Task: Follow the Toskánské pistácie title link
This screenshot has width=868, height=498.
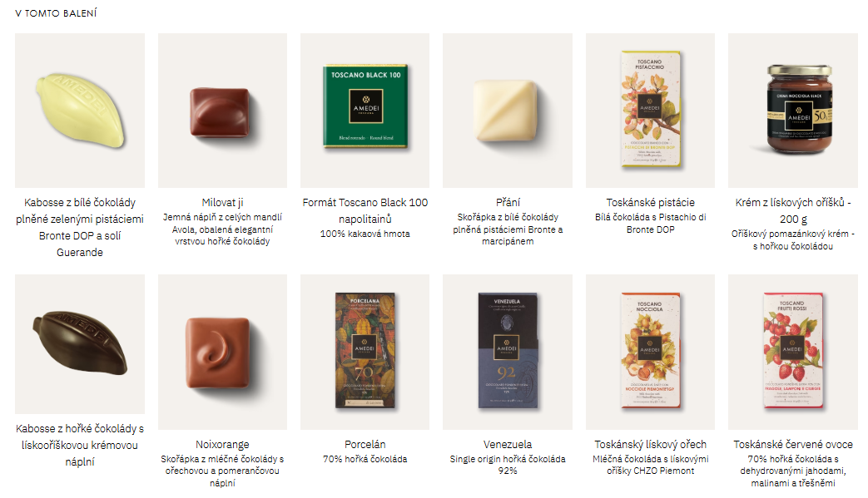Action: click(651, 203)
